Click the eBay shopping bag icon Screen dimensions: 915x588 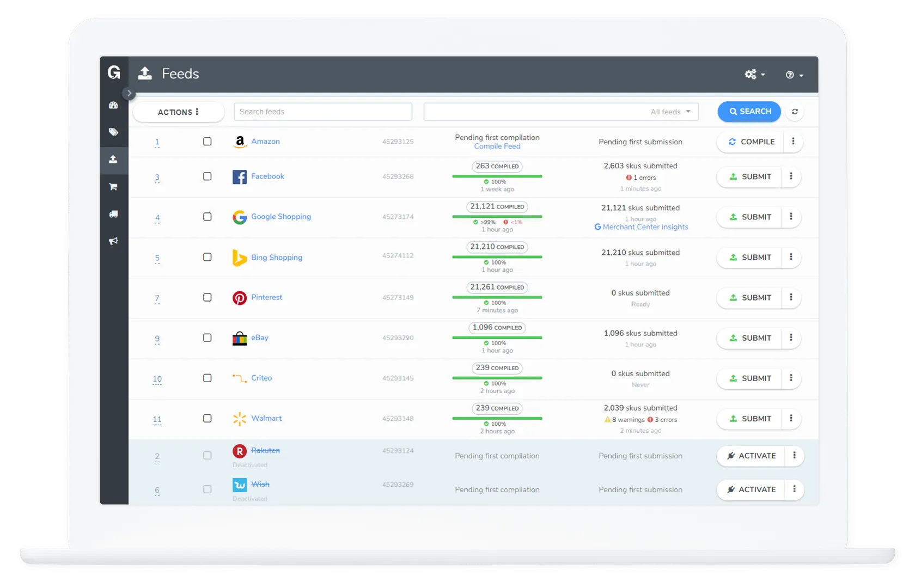click(240, 338)
